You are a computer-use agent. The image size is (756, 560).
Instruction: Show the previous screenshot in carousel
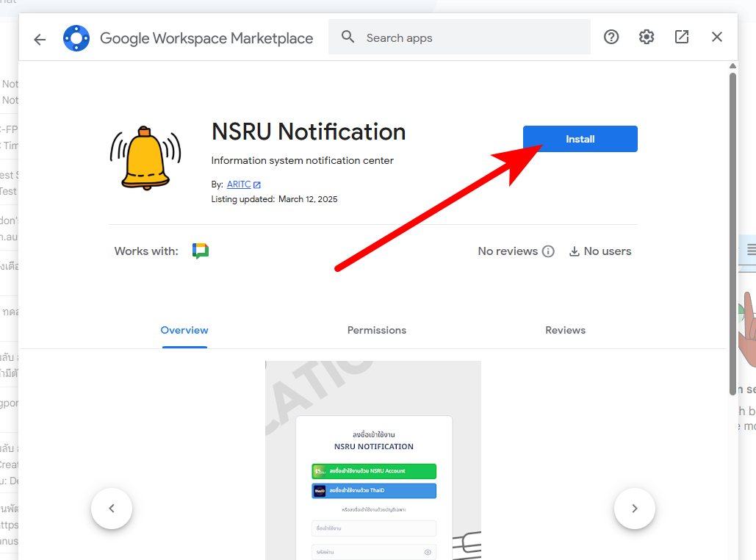pos(112,509)
